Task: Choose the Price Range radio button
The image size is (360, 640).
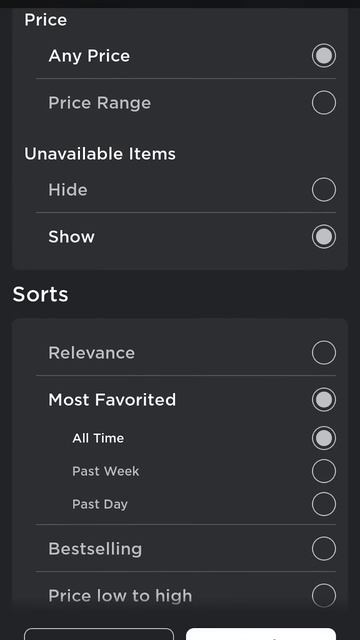Action: [324, 102]
